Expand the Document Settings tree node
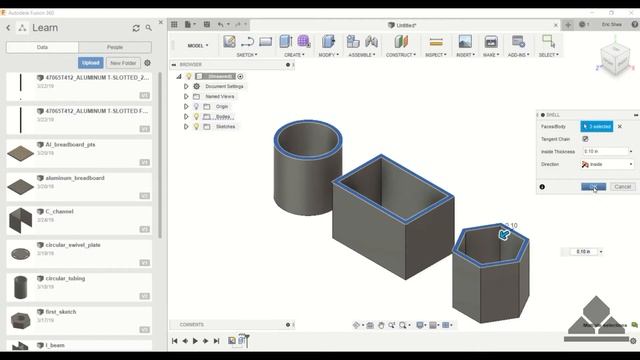 click(186, 87)
